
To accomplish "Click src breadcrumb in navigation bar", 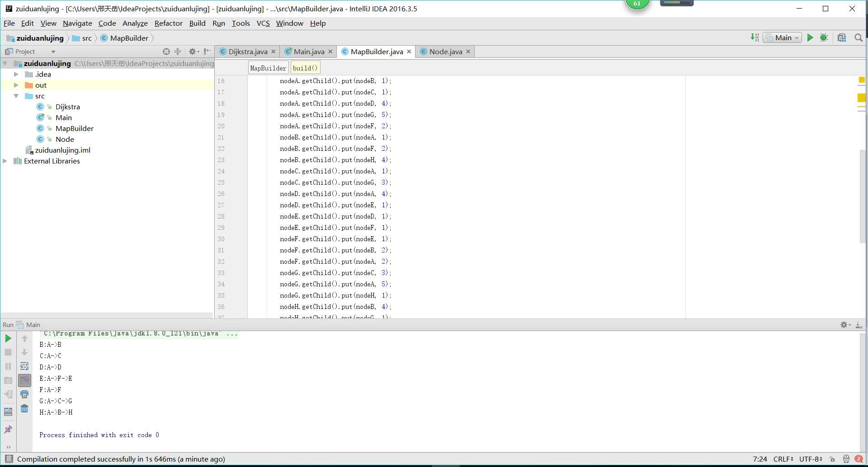I will [82, 38].
